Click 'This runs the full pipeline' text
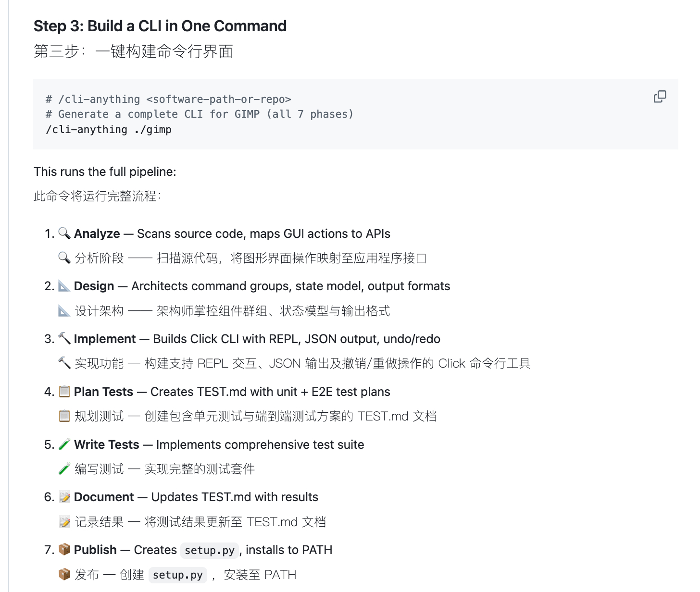This screenshot has width=700, height=592. point(105,172)
